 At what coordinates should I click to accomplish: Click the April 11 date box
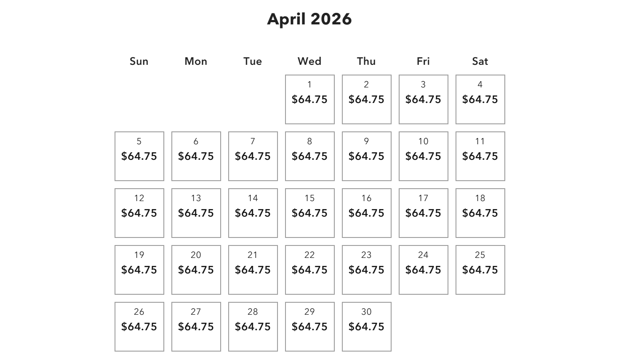[x=480, y=156]
